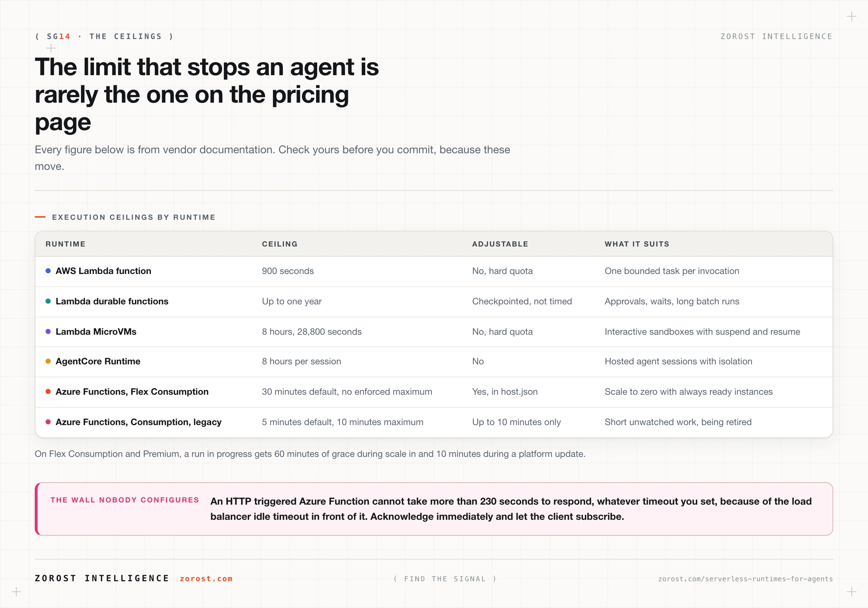Select the 'Lambda durable functions' row name
The width and height of the screenshot is (868, 608).
click(x=112, y=301)
